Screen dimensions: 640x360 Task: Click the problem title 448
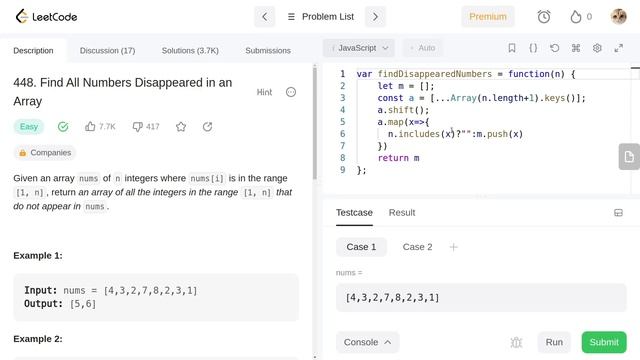point(122,92)
